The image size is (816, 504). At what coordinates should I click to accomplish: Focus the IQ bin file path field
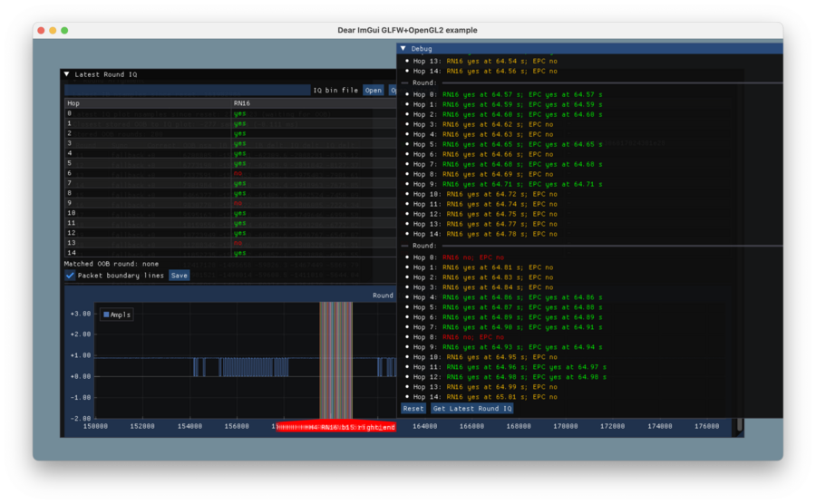[x=188, y=90]
